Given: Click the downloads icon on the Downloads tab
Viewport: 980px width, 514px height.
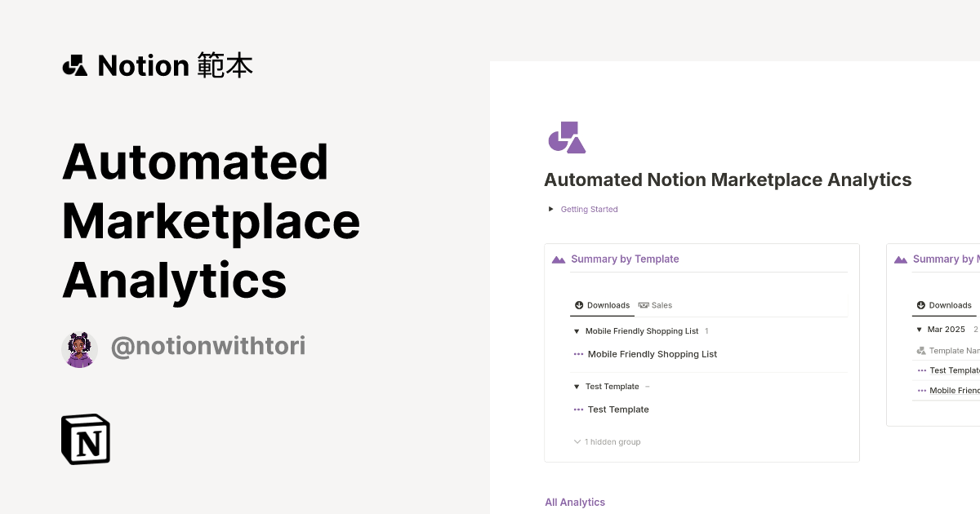Looking at the screenshot, I should coord(579,305).
